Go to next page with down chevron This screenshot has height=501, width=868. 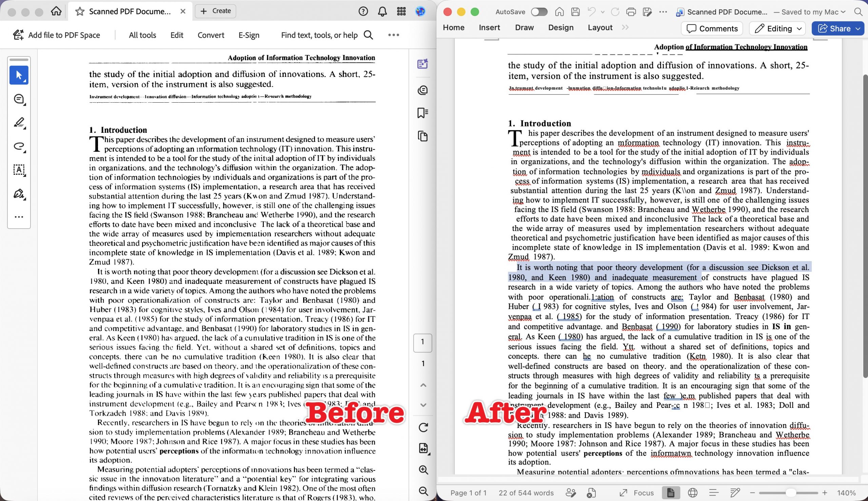(x=423, y=405)
